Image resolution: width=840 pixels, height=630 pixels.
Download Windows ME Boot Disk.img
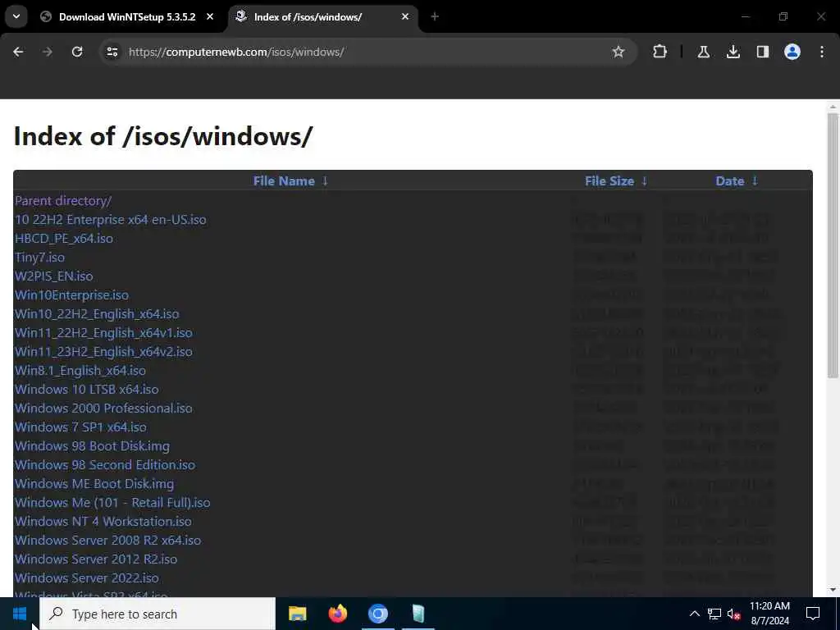94,484
